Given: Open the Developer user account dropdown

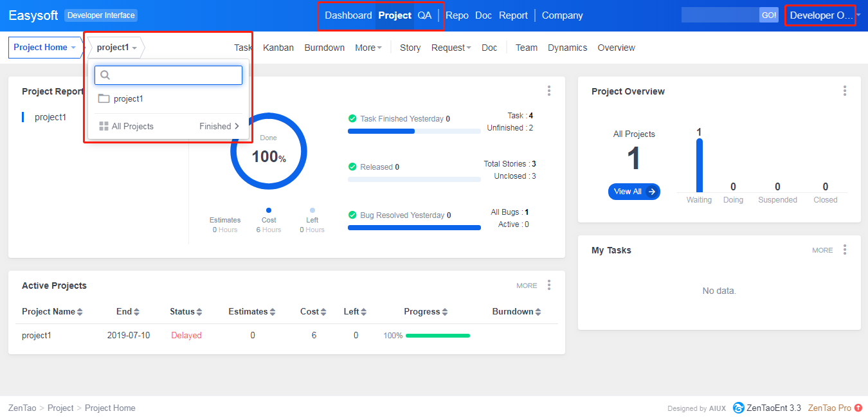Looking at the screenshot, I should (824, 15).
